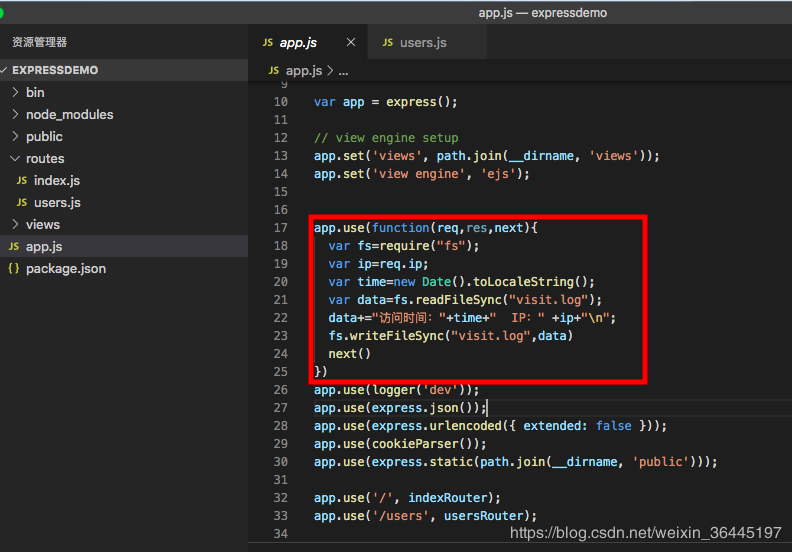The height and width of the screenshot is (552, 792).
Task: Open the breadcrumb ellipsis symbol list
Action: pyautogui.click(x=343, y=71)
